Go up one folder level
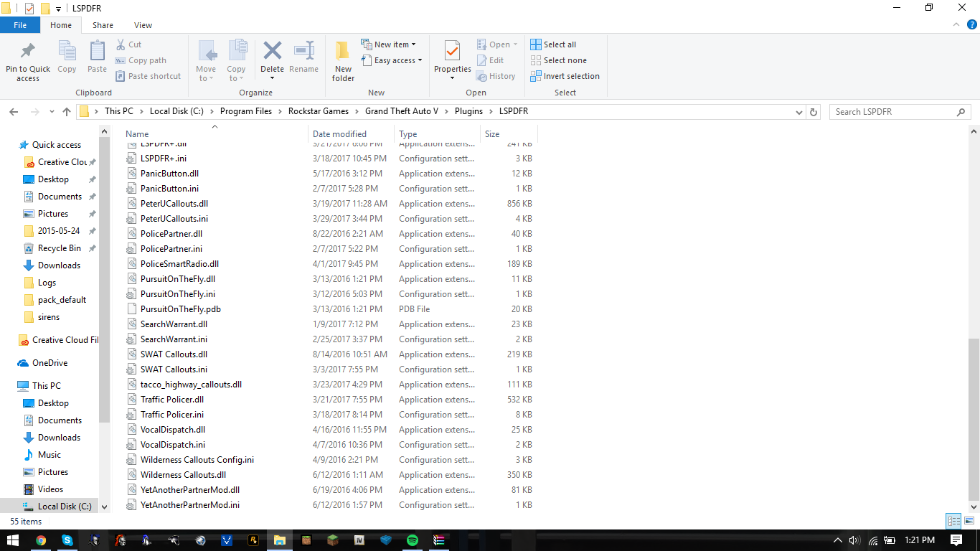 point(67,112)
